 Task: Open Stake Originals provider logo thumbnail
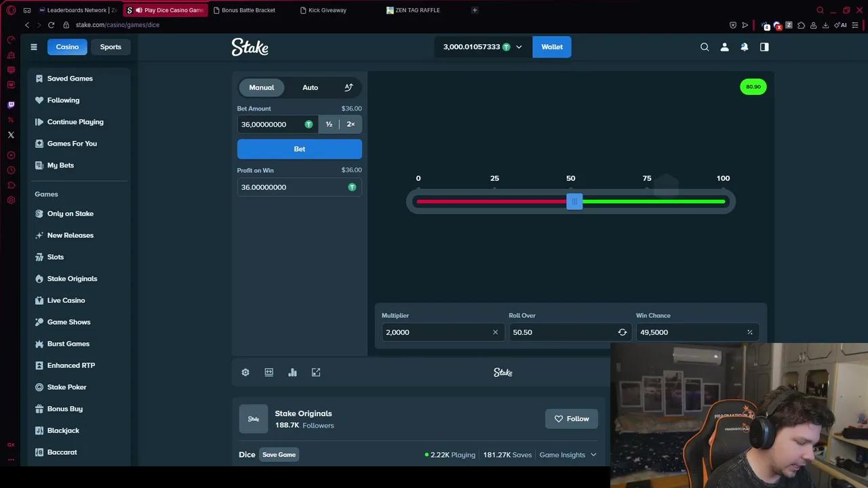254,419
